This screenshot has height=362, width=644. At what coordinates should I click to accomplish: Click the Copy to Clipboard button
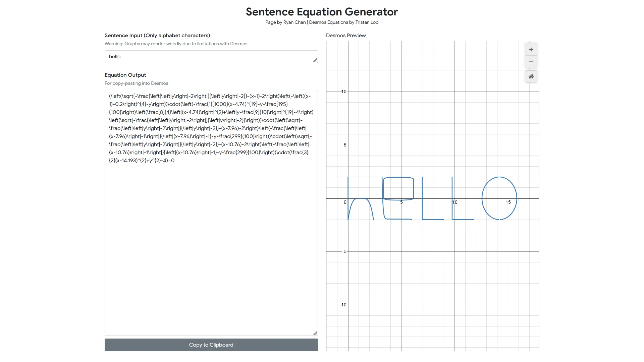[x=211, y=345]
